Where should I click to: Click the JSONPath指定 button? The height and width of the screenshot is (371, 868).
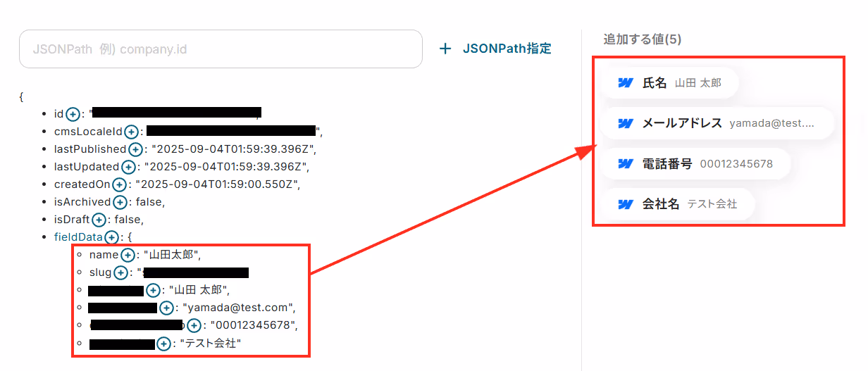coord(495,49)
